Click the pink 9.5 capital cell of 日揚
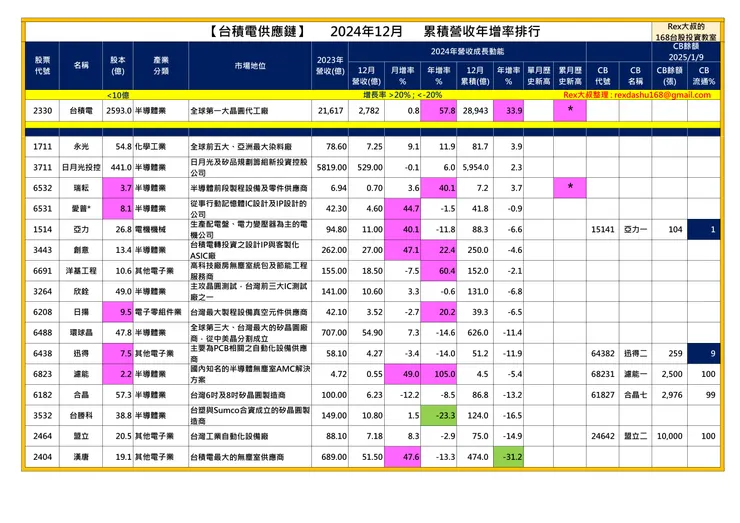 point(118,312)
